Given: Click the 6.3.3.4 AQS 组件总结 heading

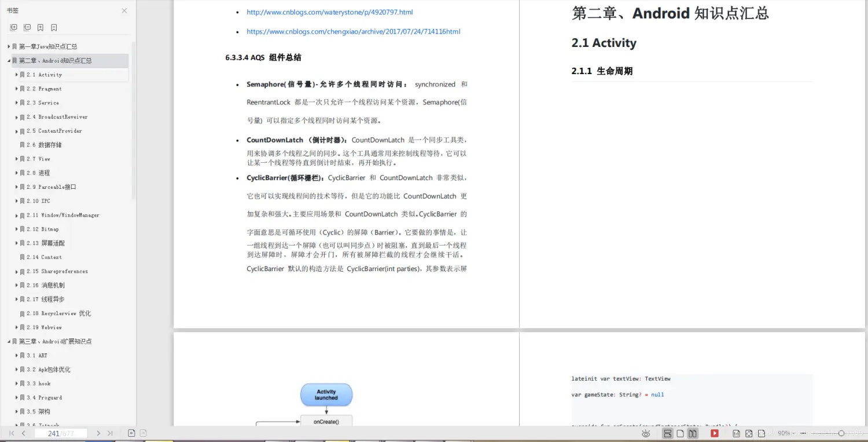Looking at the screenshot, I should point(263,58).
